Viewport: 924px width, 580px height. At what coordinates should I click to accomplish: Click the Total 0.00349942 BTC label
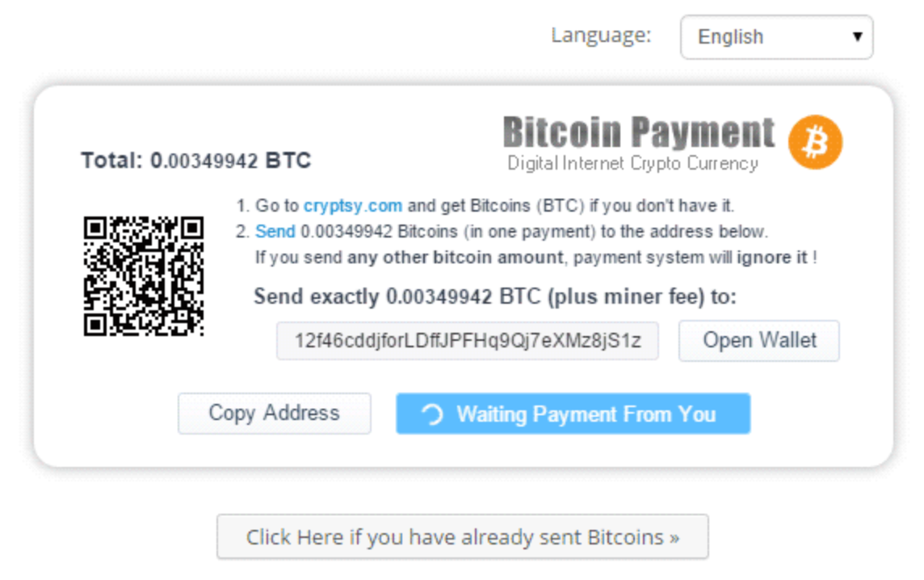click(195, 160)
